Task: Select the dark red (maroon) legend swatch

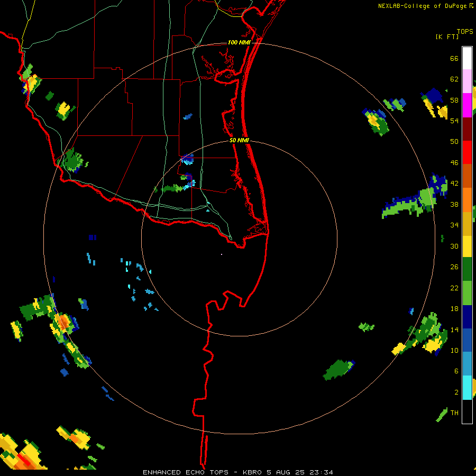Action: (x=467, y=129)
